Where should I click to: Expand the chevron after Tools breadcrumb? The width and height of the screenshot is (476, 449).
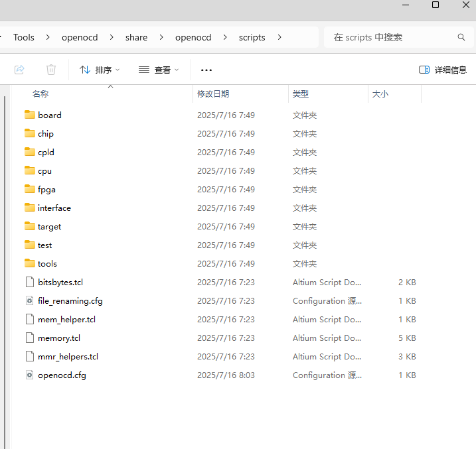(48, 37)
